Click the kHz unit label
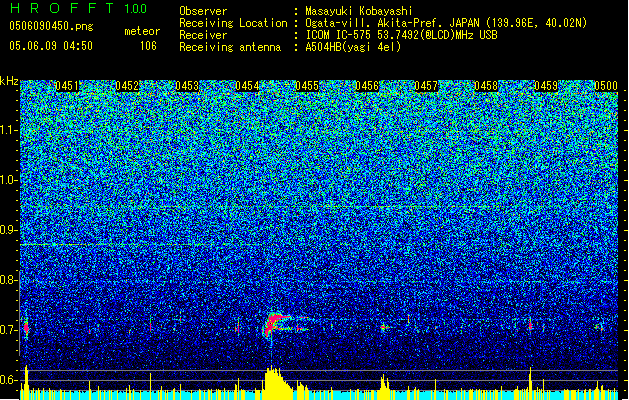The image size is (629, 400). pyautogui.click(x=9, y=81)
